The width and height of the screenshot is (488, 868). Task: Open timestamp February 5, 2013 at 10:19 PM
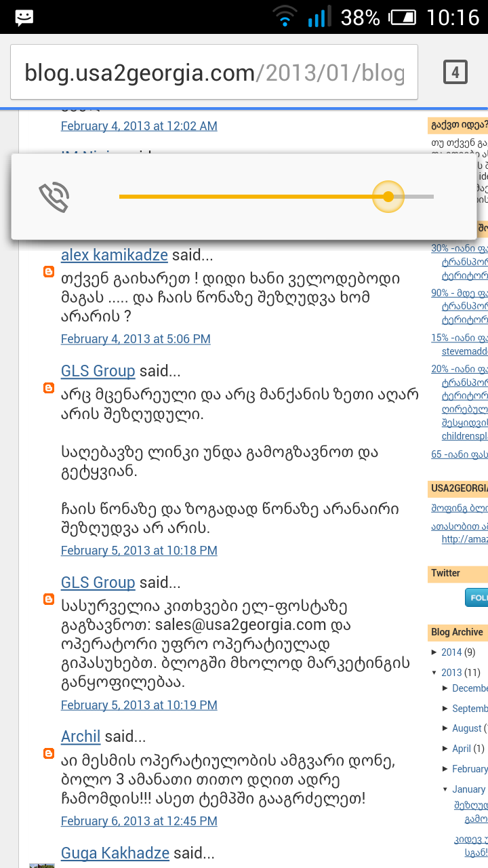pos(139,705)
